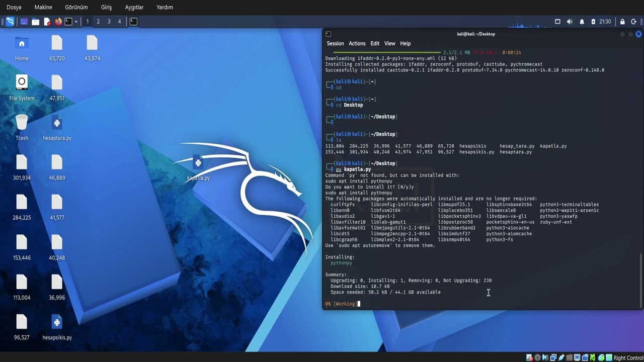644x362 pixels.
Task: Select the 284,225 desktop file
Action: click(x=22, y=208)
